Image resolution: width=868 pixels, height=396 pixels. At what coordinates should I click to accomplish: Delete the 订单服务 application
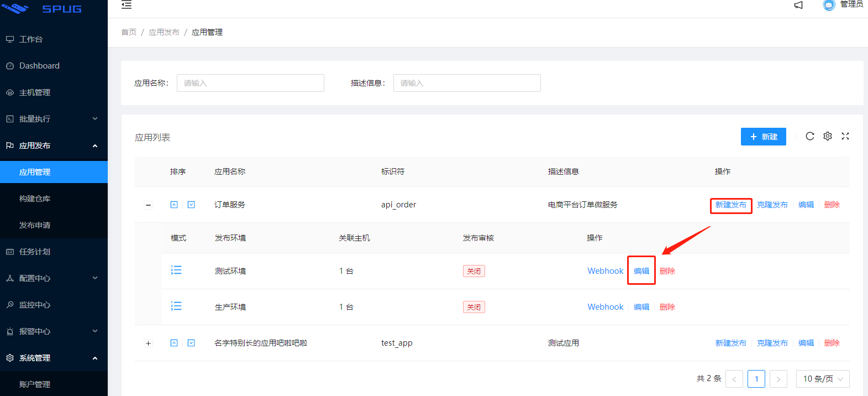(832, 205)
